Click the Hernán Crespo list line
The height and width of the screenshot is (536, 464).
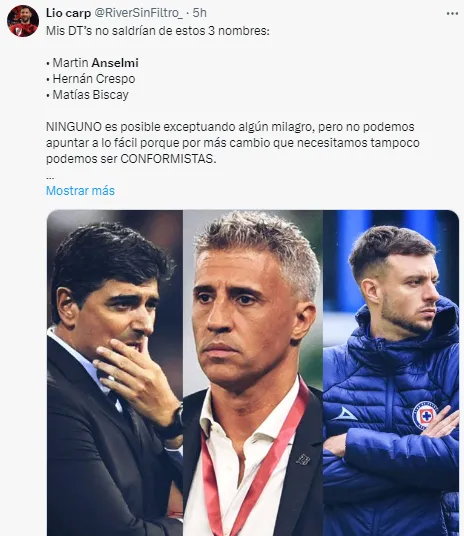click(91, 79)
